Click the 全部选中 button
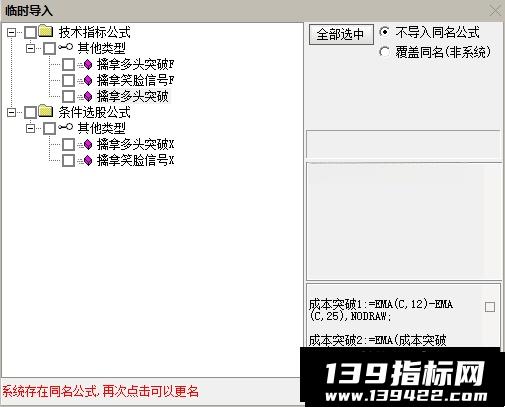505x407 pixels. tap(341, 34)
